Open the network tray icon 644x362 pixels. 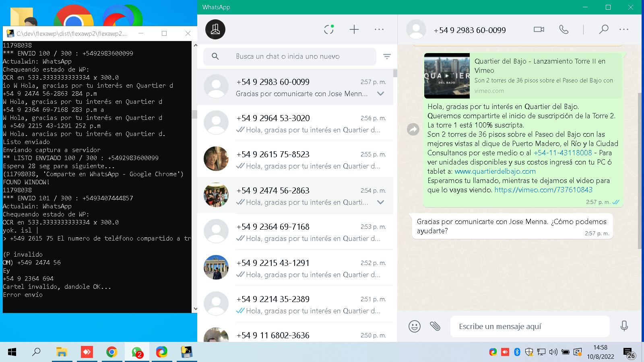541,352
